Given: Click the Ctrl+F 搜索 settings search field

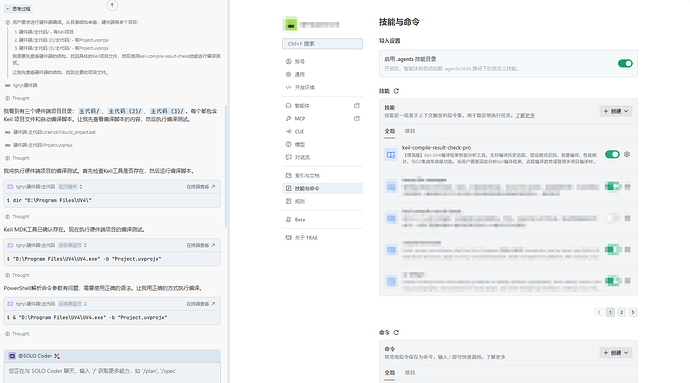Looking at the screenshot, I should [322, 44].
